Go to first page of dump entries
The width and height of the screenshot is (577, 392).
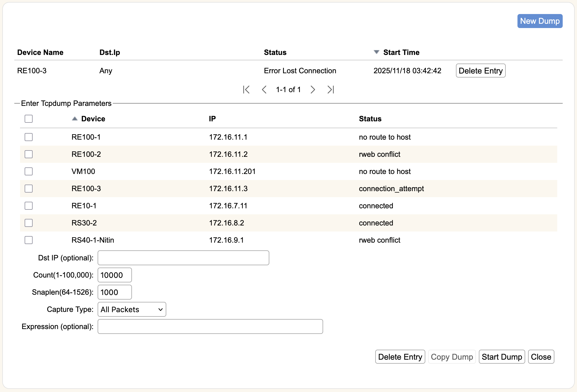[246, 90]
